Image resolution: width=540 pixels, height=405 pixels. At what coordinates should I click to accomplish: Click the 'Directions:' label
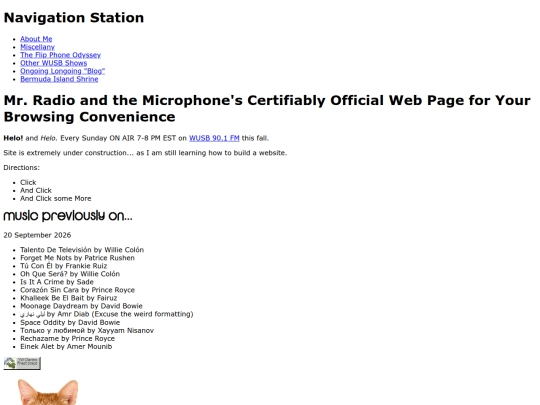(22, 168)
